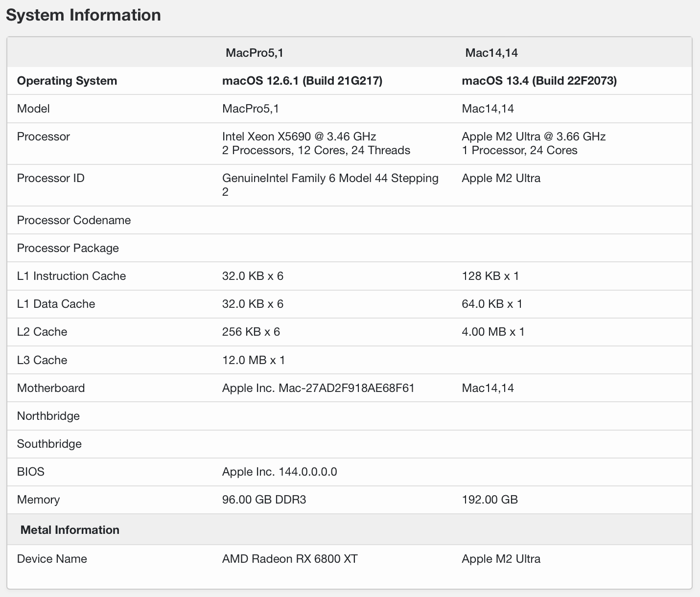Screen dimensions: 700x597
Task: Click the System Information heading
Action: pyautogui.click(x=83, y=15)
